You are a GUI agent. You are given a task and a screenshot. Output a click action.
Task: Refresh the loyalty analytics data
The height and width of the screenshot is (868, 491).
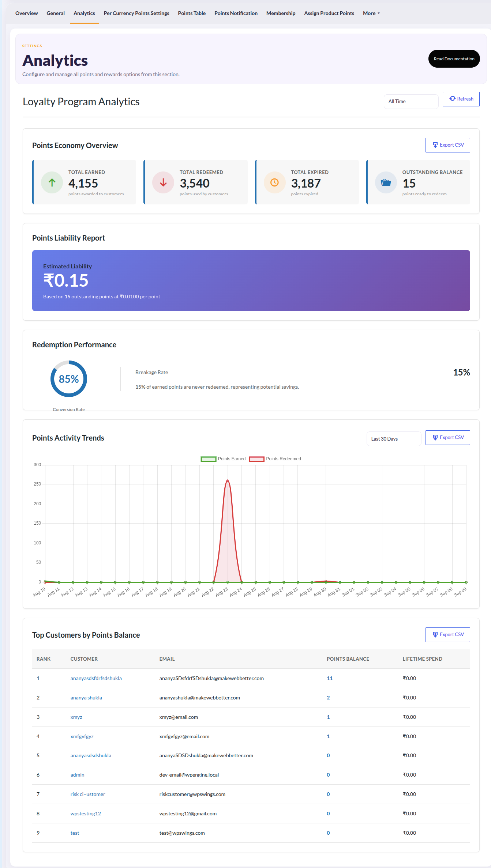tap(461, 99)
